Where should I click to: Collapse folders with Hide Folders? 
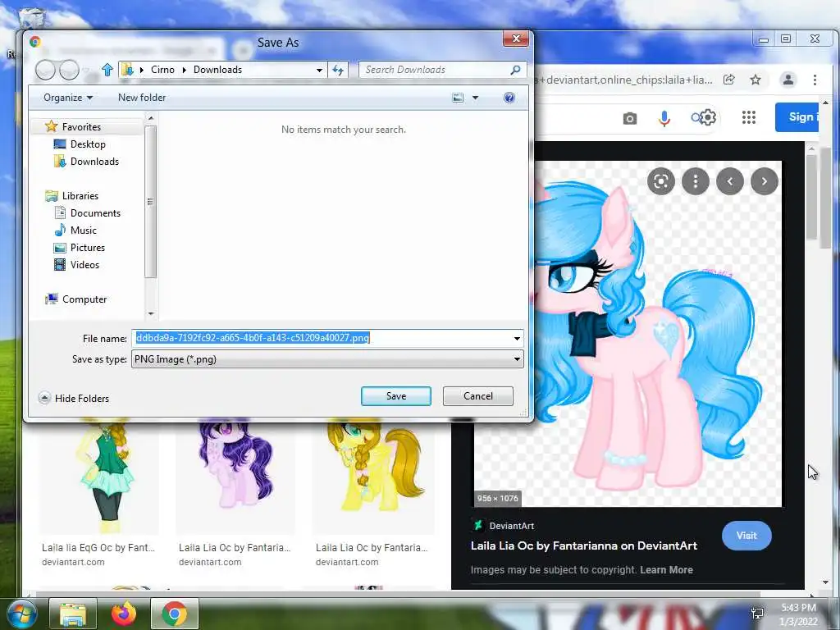(74, 398)
